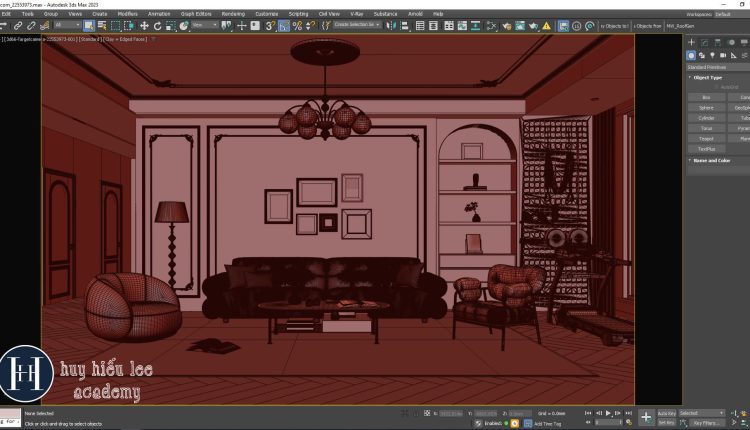Click the Render Production teapot icon
Image resolution: width=750 pixels, height=430 pixels.
click(533, 25)
